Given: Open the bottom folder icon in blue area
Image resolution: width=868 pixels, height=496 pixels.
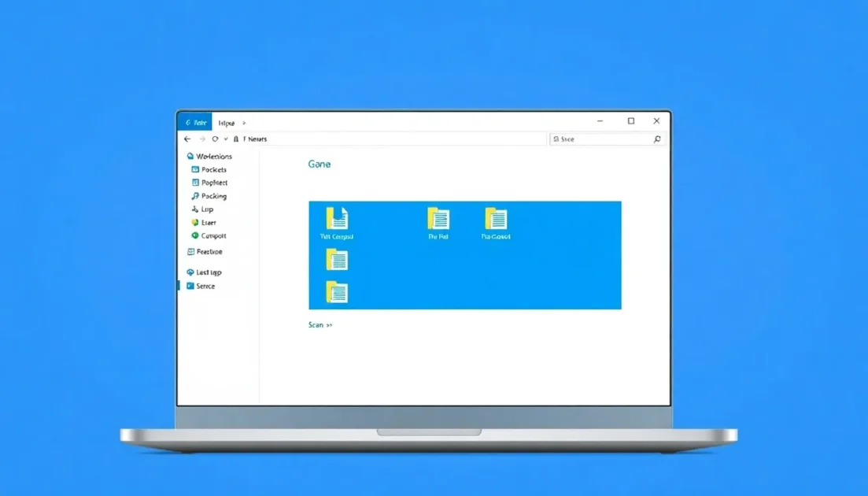Looking at the screenshot, I should click(337, 292).
